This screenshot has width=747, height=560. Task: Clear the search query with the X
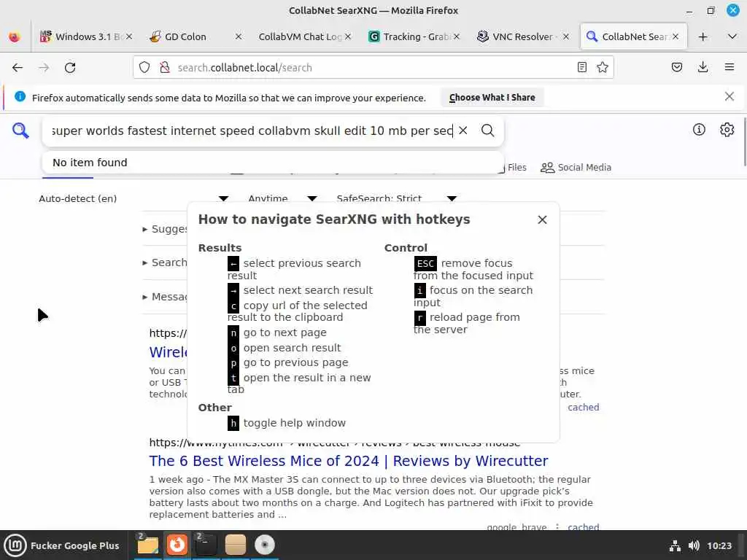point(463,131)
